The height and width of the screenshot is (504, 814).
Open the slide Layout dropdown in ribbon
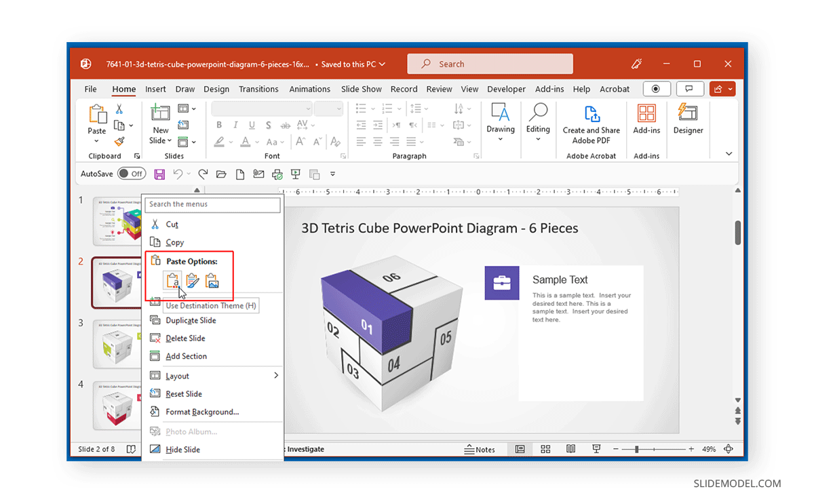coord(187,109)
